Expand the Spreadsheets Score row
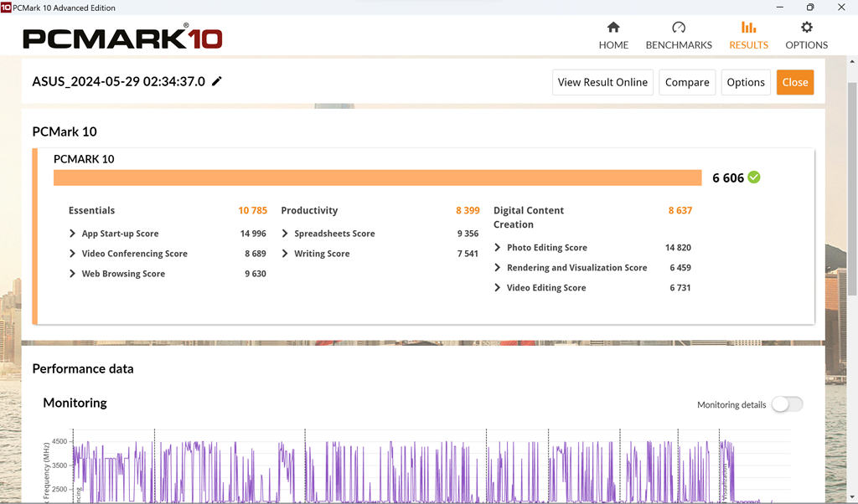The width and height of the screenshot is (858, 504). [286, 234]
